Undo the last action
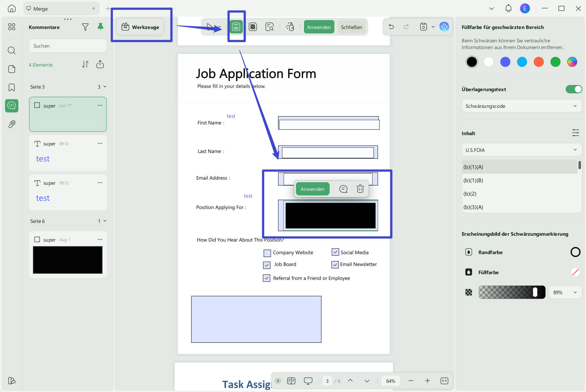This screenshot has width=586, height=392. 391,27
